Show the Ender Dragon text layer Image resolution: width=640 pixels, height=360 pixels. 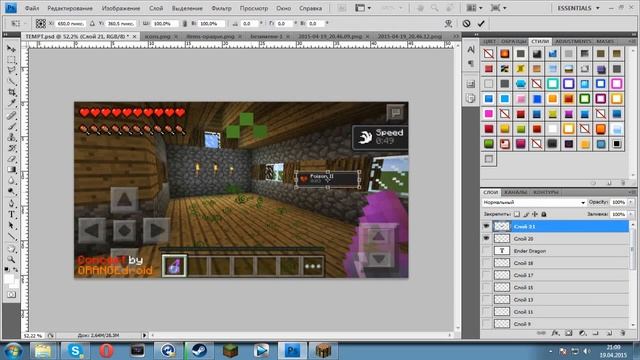486,251
